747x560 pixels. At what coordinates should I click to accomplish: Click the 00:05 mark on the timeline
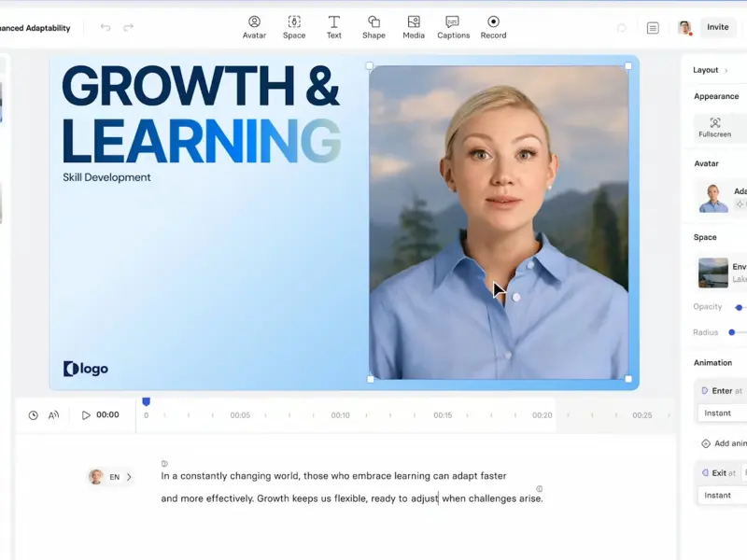click(x=240, y=415)
